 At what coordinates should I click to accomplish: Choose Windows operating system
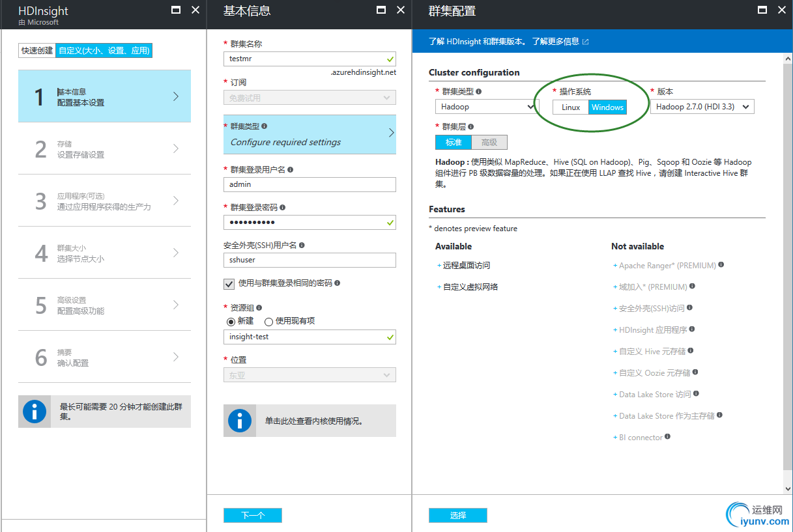point(607,107)
